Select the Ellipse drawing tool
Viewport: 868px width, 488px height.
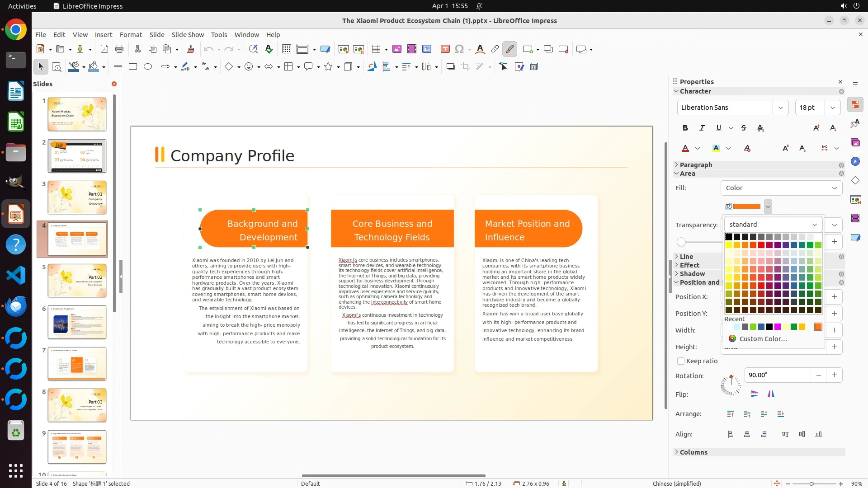click(148, 67)
